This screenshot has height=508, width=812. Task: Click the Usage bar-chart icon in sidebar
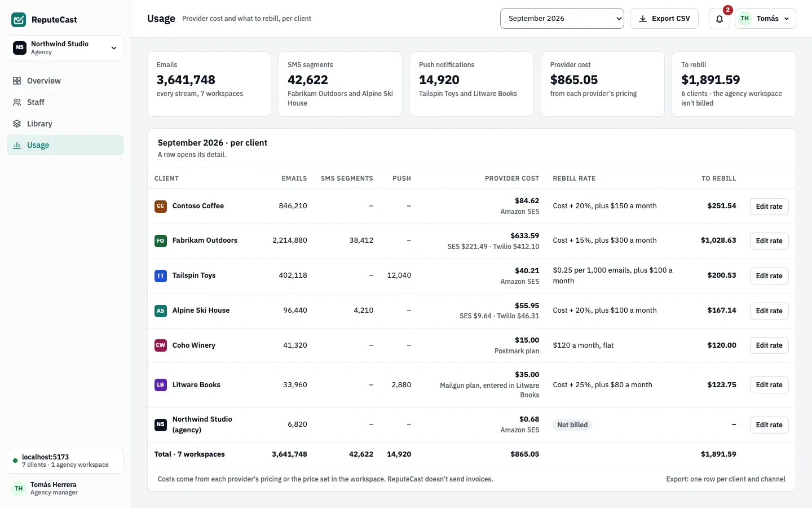click(x=17, y=145)
